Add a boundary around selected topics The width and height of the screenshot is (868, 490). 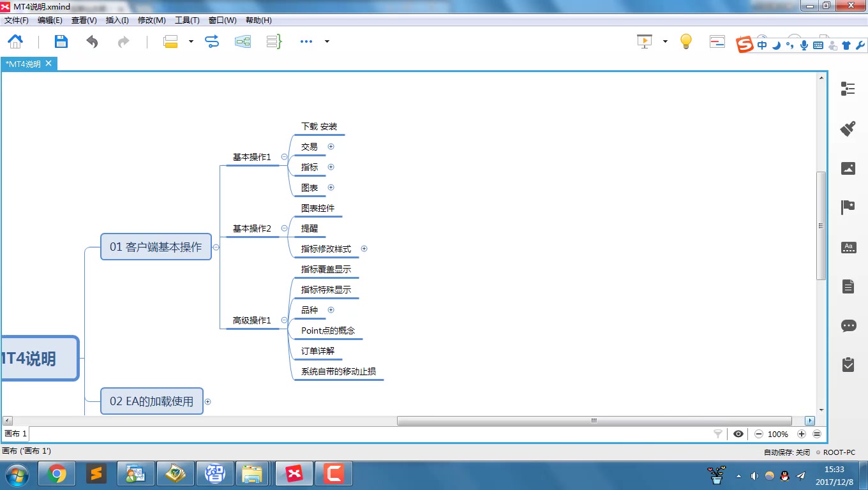coord(243,41)
